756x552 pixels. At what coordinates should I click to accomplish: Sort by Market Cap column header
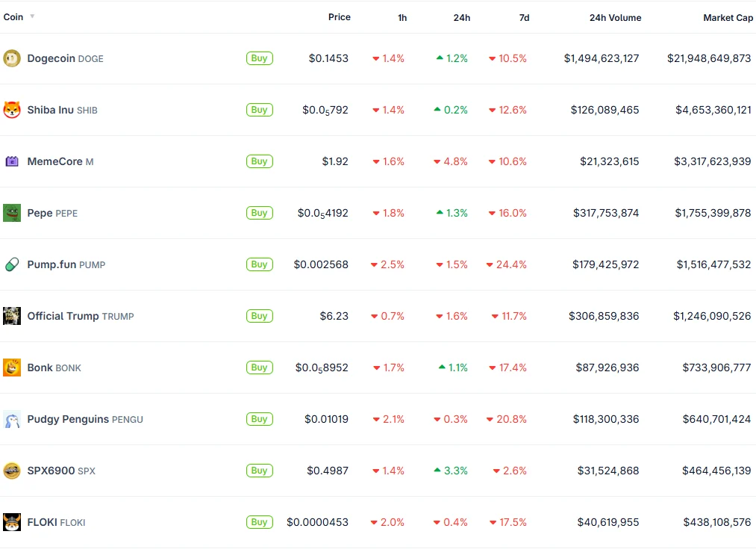click(x=728, y=17)
